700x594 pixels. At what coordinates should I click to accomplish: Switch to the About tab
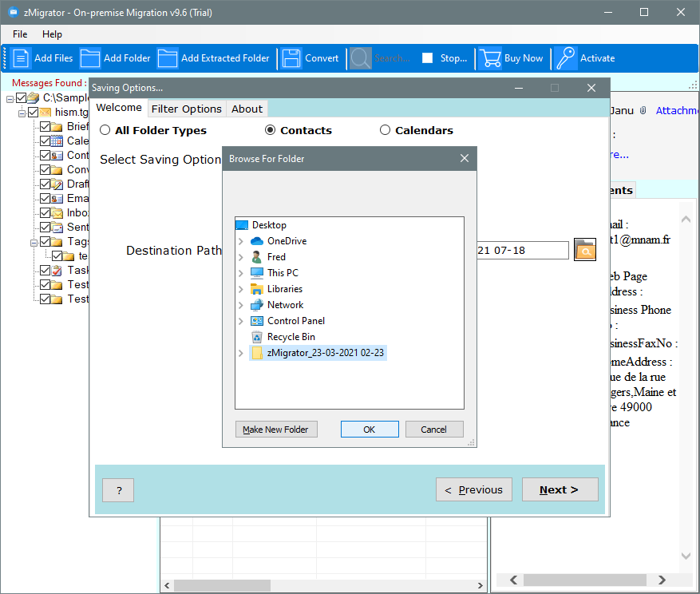(247, 109)
